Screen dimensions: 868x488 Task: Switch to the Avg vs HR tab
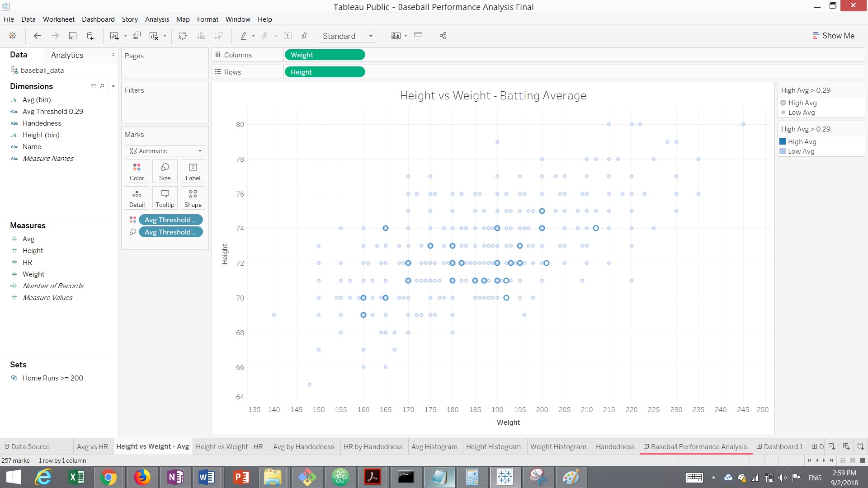(91, 446)
